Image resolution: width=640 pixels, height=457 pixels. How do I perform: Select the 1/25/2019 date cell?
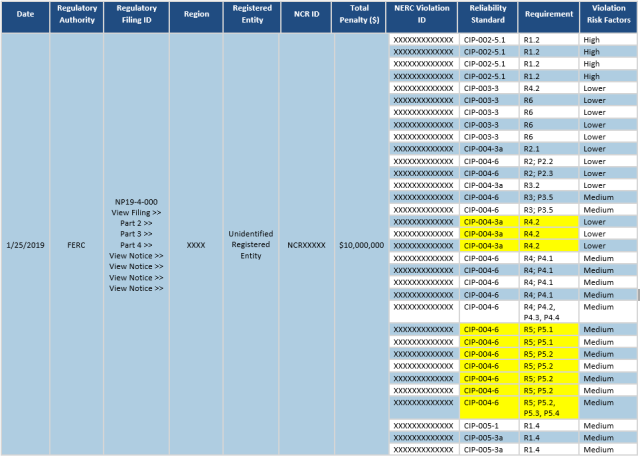25,245
